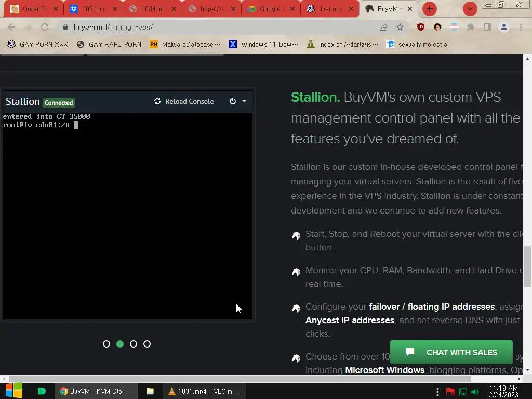Switch to BuyVM Chrome taskbar window
The image size is (532, 399).
tap(96, 391)
